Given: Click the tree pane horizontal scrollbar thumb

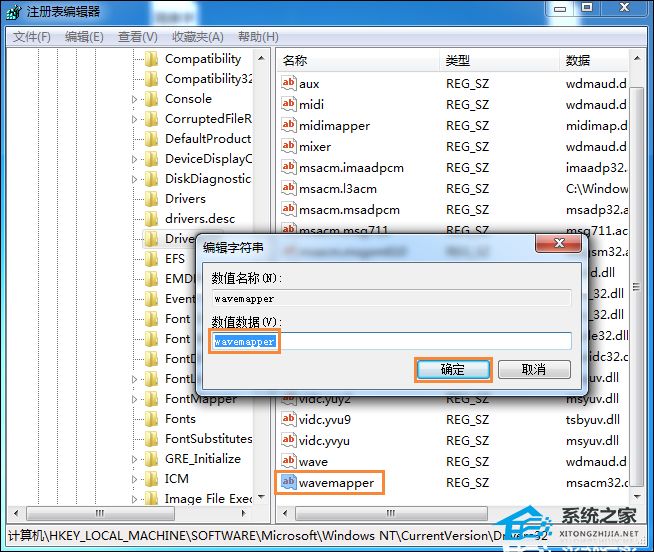Looking at the screenshot, I should pos(100,513).
